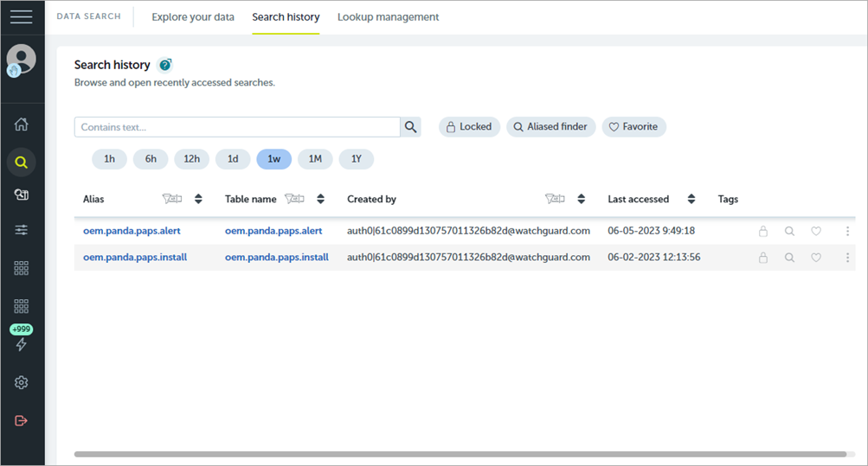This screenshot has height=466, width=868.
Task: Click the red logout icon
Action: pyautogui.click(x=22, y=420)
